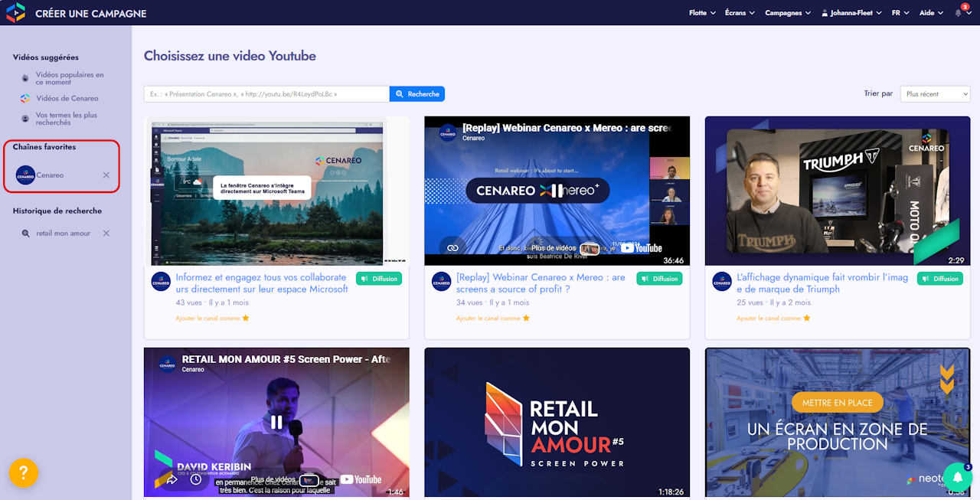This screenshot has height=500, width=980.
Task: Click Diffusion for Triumph video
Action: coord(940,279)
